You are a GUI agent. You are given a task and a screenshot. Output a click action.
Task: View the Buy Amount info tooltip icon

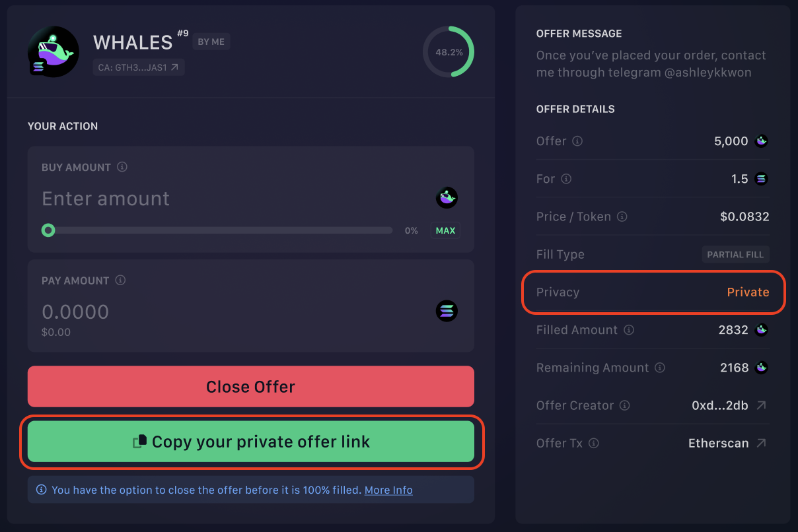click(x=122, y=167)
